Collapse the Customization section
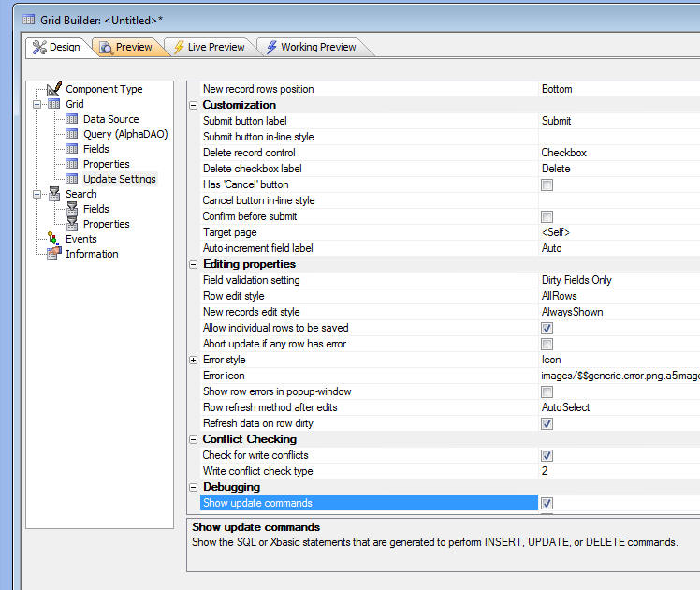The image size is (700, 590). (194, 106)
